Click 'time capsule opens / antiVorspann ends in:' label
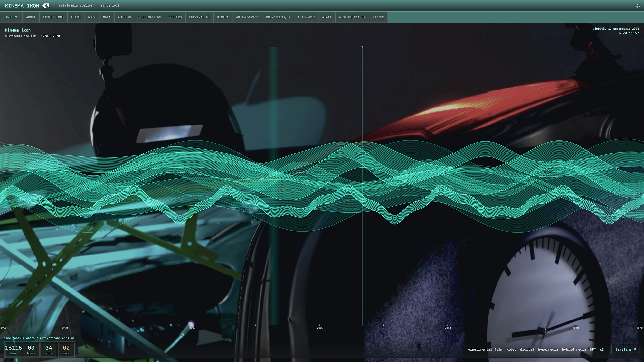 point(40,338)
